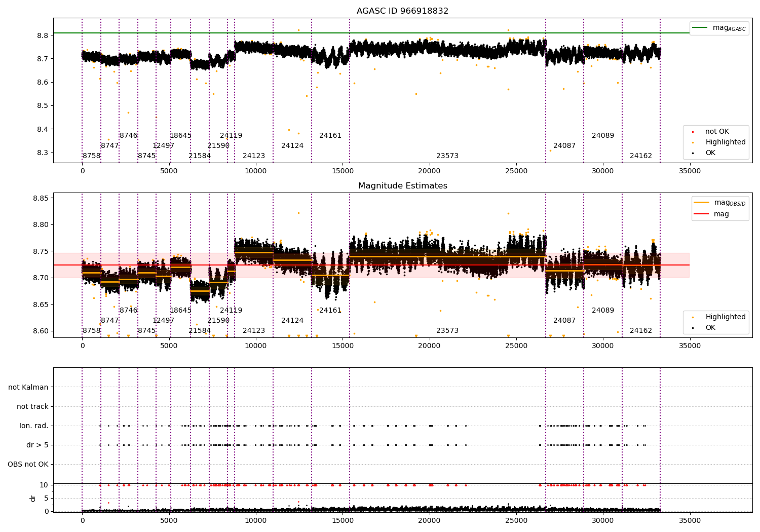Click obsid label 8745 in AGASC ID plot

coord(146,156)
